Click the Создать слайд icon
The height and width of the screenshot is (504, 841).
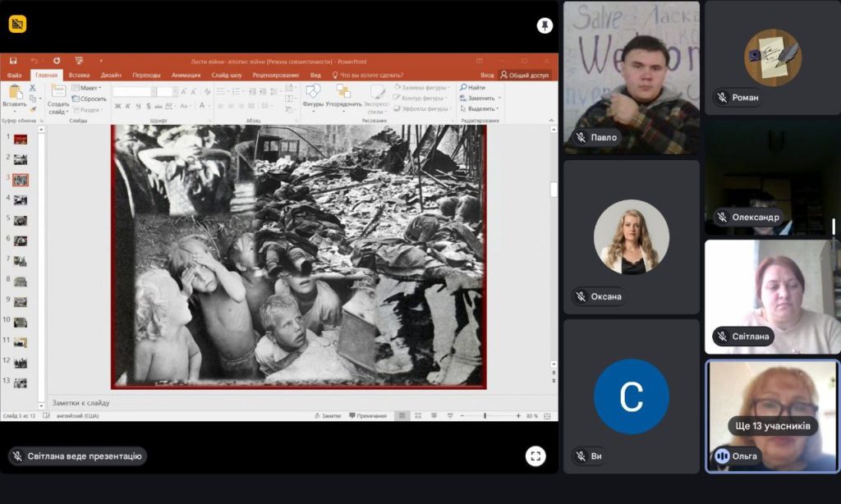pos(58,92)
